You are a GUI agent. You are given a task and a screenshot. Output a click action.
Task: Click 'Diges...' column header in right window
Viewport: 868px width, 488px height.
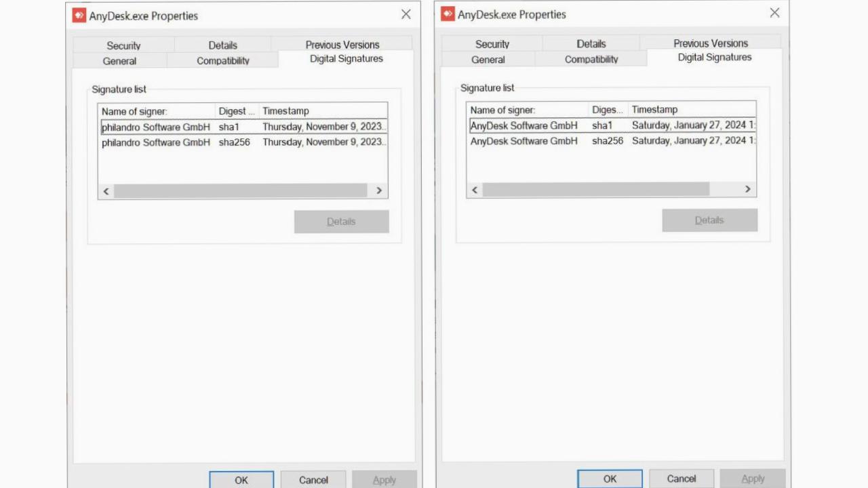pos(609,110)
